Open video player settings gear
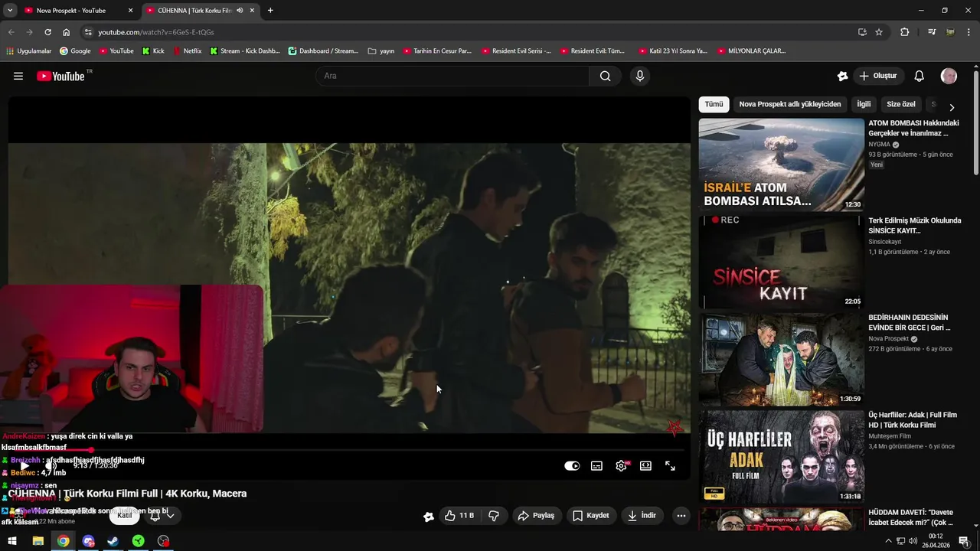Image resolution: width=980 pixels, height=551 pixels. pyautogui.click(x=621, y=466)
